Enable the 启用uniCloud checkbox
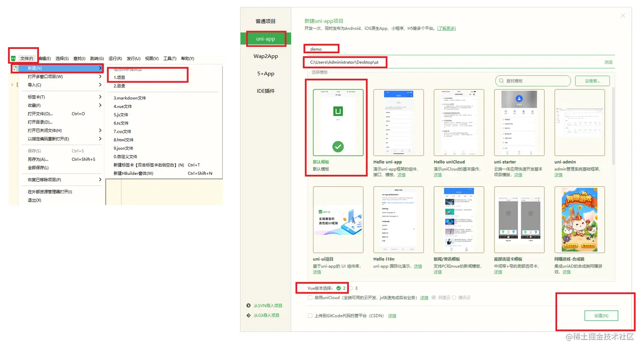The image size is (644, 351). [x=310, y=297]
